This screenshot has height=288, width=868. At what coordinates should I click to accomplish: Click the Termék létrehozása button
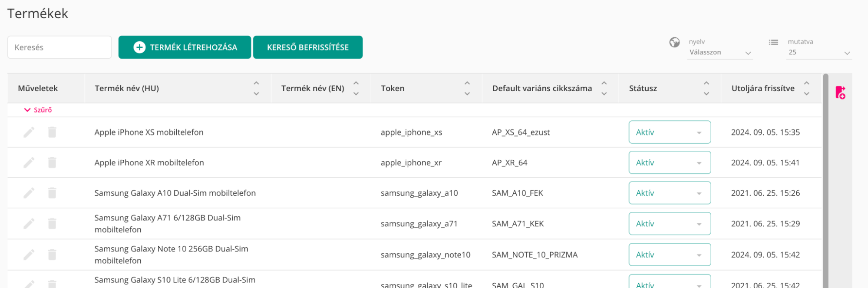click(185, 47)
